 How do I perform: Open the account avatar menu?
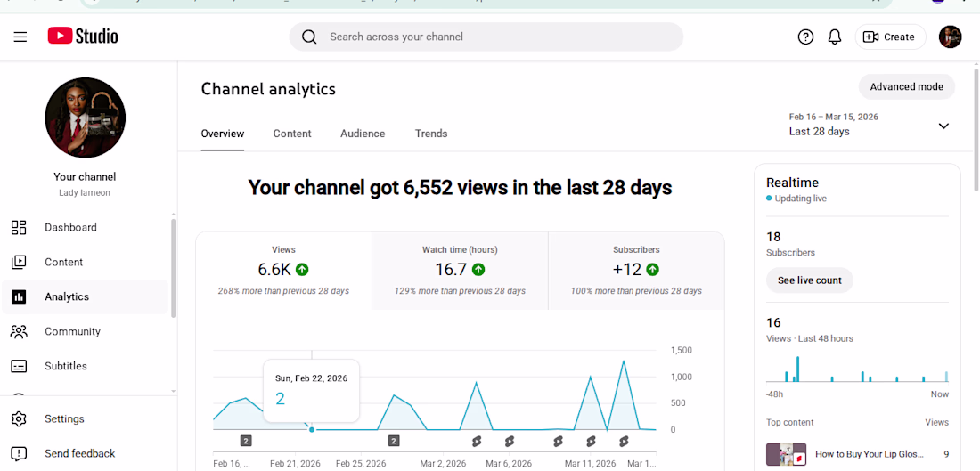tap(950, 37)
